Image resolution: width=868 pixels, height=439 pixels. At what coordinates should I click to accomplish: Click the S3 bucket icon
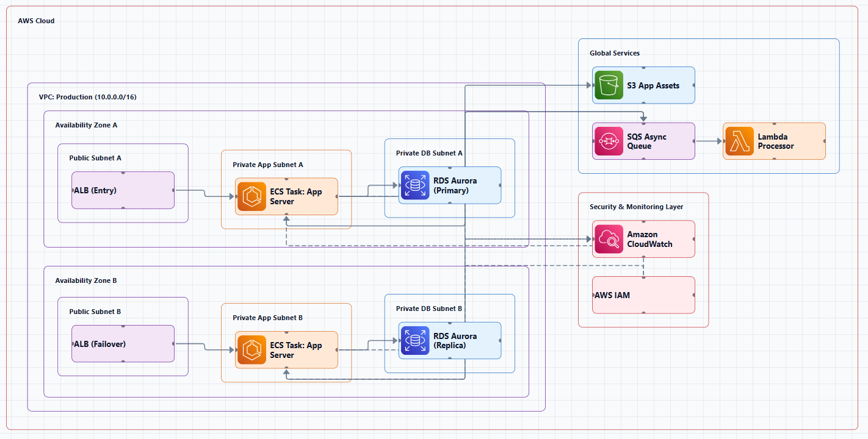click(609, 85)
